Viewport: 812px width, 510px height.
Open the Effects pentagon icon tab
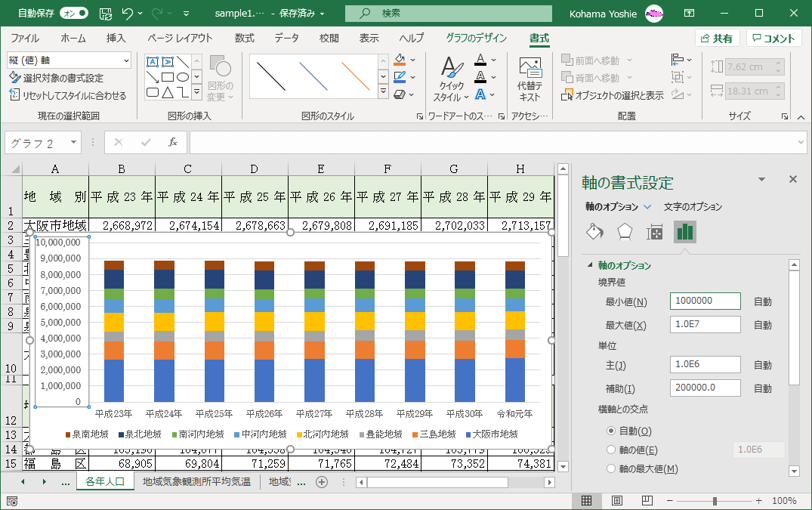(625, 232)
